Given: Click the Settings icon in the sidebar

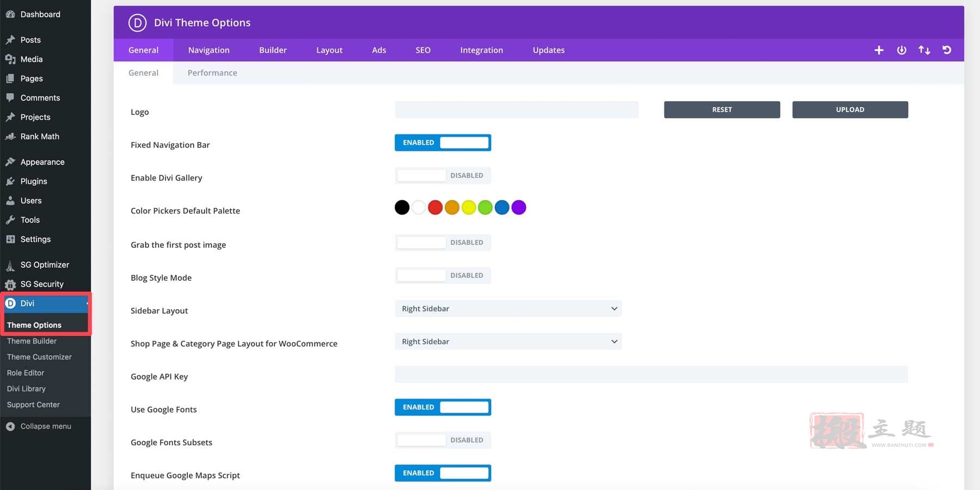Looking at the screenshot, I should point(10,239).
